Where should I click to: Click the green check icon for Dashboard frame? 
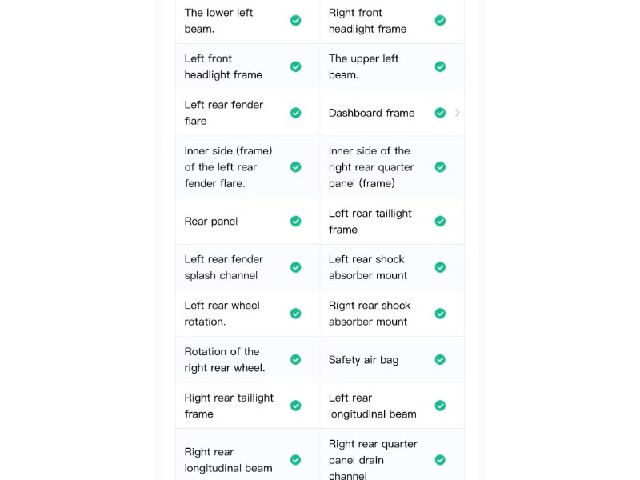click(440, 113)
